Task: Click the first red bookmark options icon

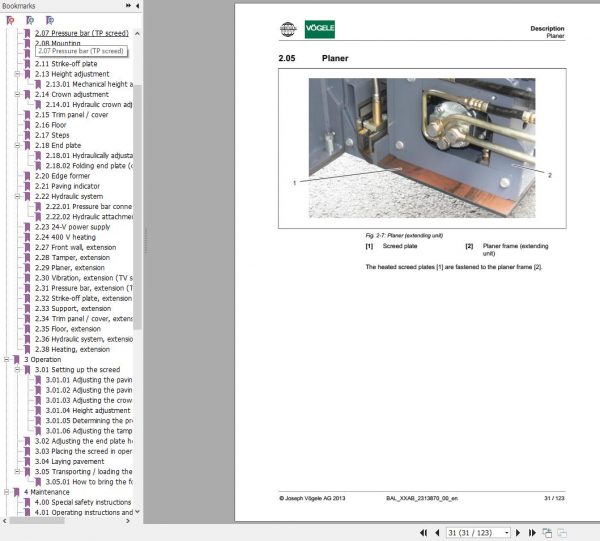Action: [x=10, y=20]
